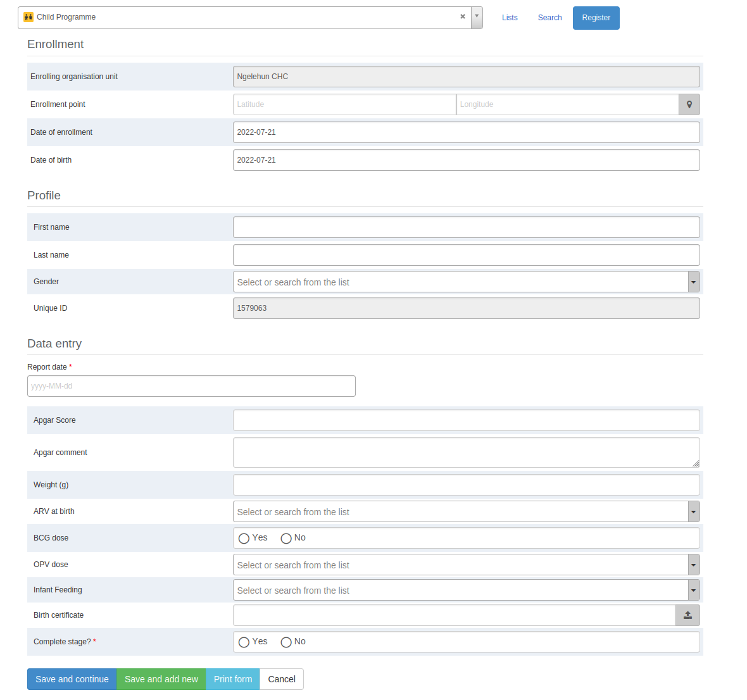The image size is (747, 700).
Task: Open the OPV dose dropdown arrow
Action: [694, 565]
